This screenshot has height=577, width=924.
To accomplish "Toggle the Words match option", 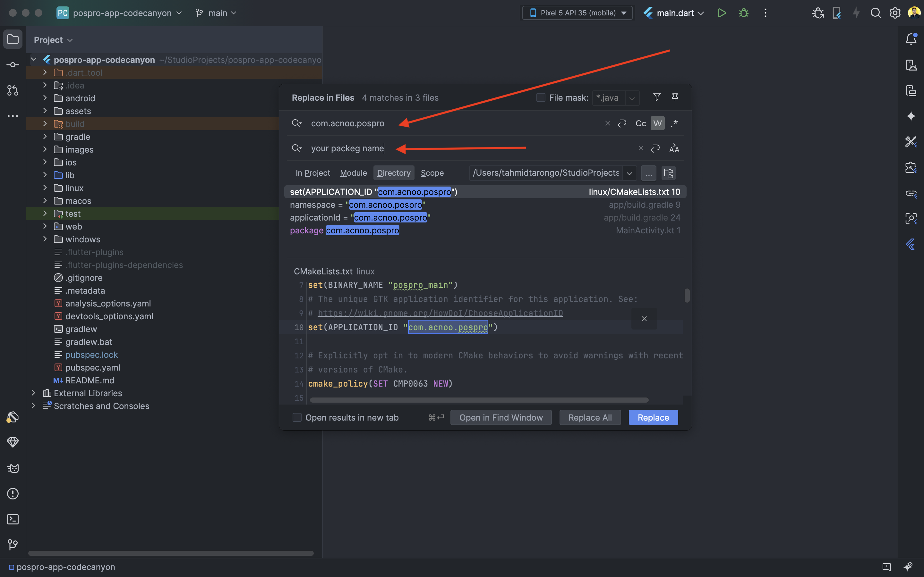I will tap(657, 123).
